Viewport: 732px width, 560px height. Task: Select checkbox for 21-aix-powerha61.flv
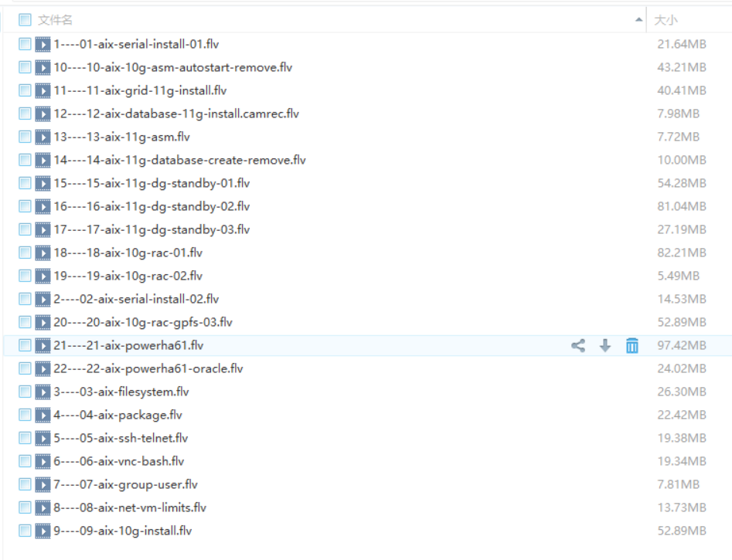tap(25, 346)
